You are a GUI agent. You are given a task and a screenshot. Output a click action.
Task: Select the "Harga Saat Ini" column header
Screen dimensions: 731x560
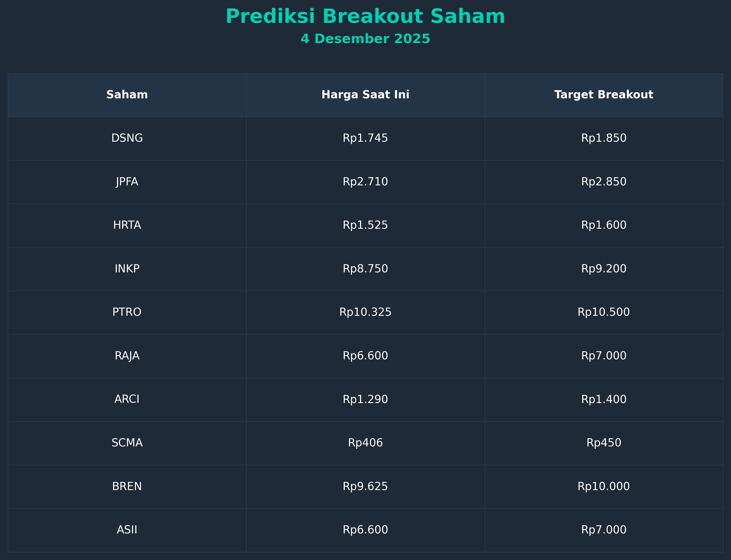(x=365, y=95)
